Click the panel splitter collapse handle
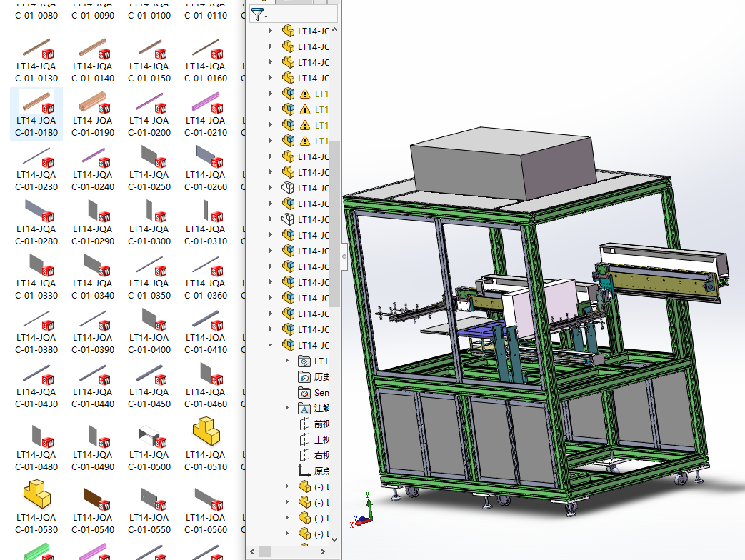The width and height of the screenshot is (745, 560). point(344,256)
